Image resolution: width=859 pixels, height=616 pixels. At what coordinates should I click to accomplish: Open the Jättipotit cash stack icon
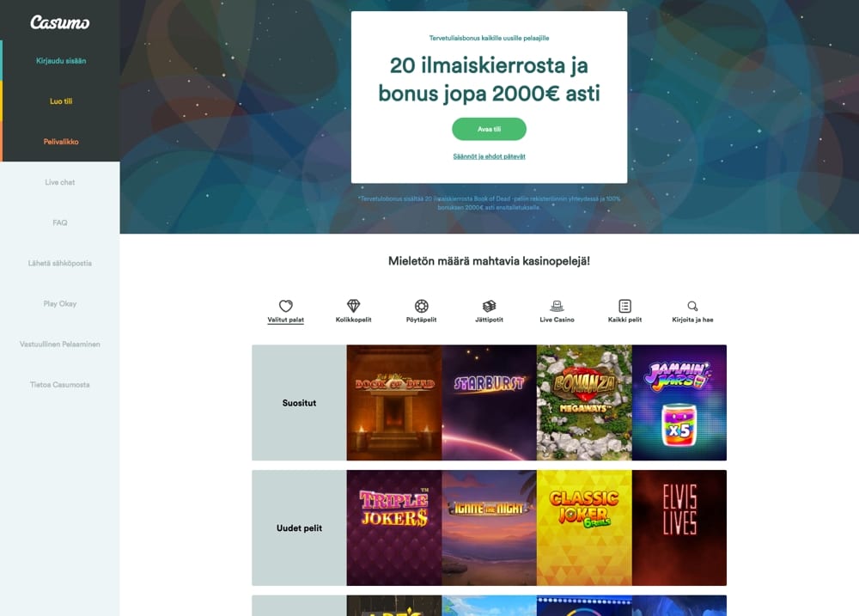[x=490, y=306]
